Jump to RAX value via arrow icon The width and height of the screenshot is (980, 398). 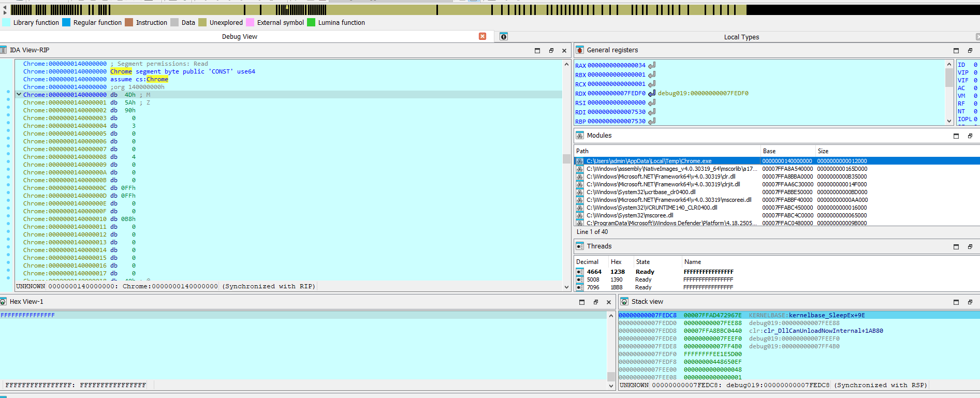coord(652,65)
